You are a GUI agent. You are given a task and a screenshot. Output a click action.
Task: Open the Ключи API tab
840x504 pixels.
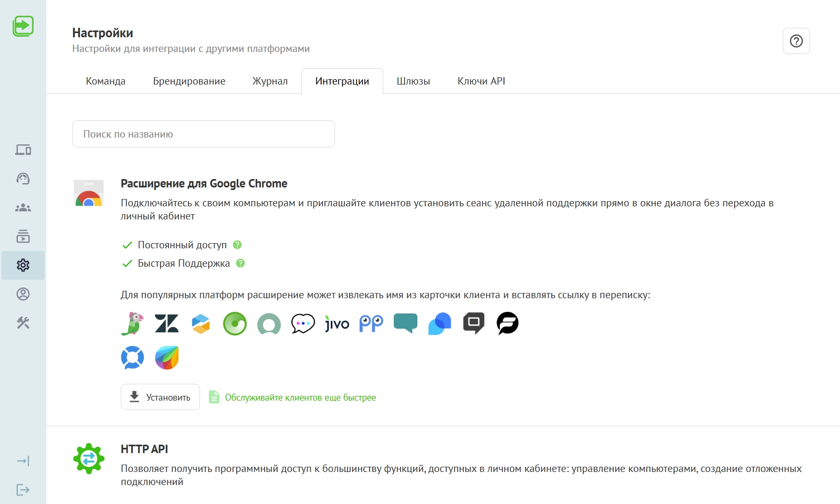click(x=481, y=81)
